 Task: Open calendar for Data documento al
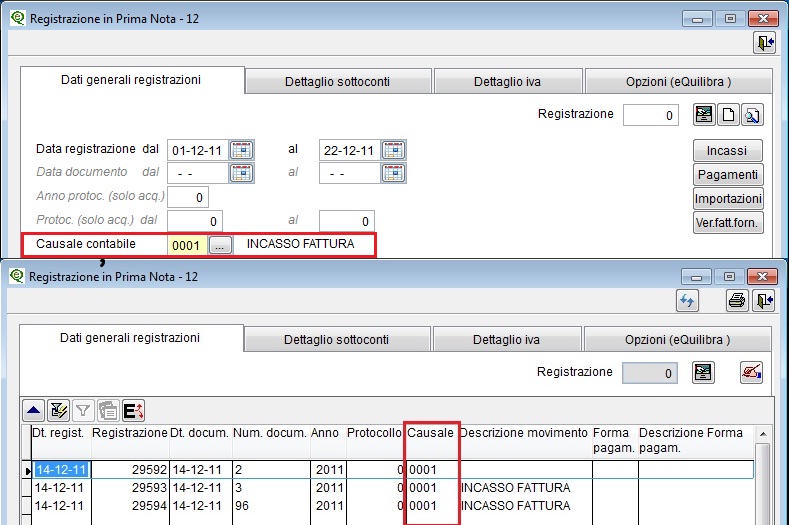click(x=393, y=173)
